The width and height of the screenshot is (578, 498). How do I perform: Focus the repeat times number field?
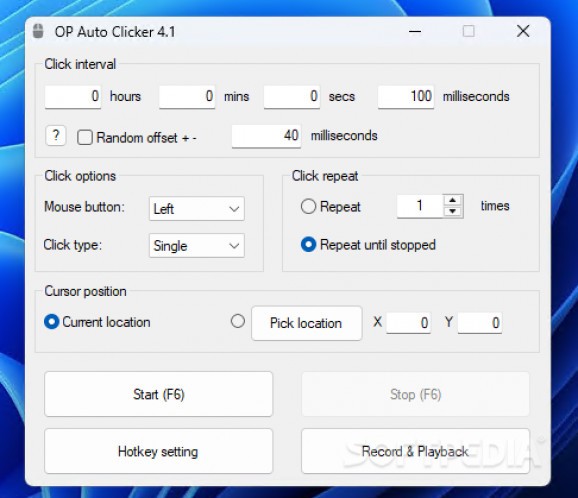point(420,206)
